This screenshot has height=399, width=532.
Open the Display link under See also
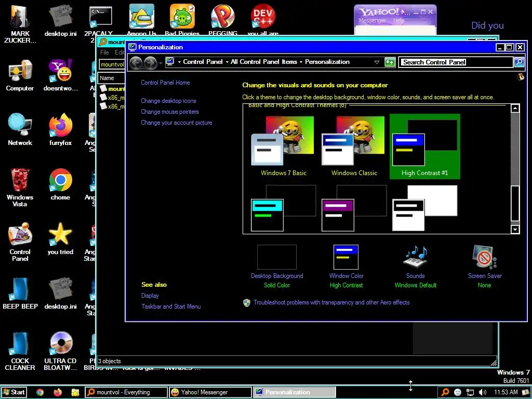[x=150, y=296]
